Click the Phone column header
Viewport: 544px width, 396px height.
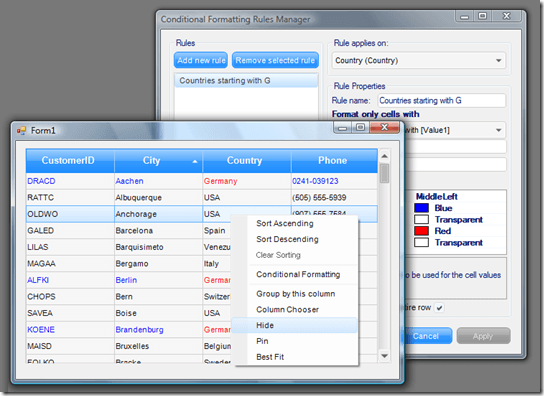334,161
